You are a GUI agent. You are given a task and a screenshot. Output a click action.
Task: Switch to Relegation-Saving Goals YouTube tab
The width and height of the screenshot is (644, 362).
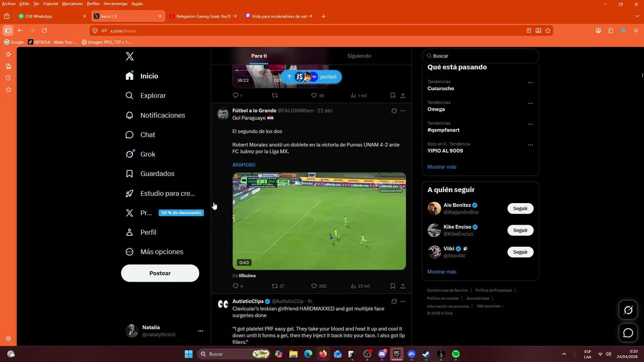tap(203, 16)
